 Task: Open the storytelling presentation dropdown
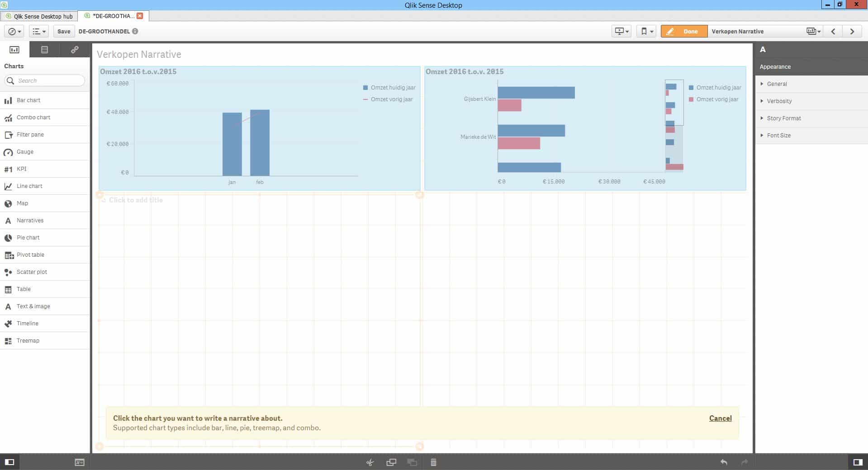[621, 31]
